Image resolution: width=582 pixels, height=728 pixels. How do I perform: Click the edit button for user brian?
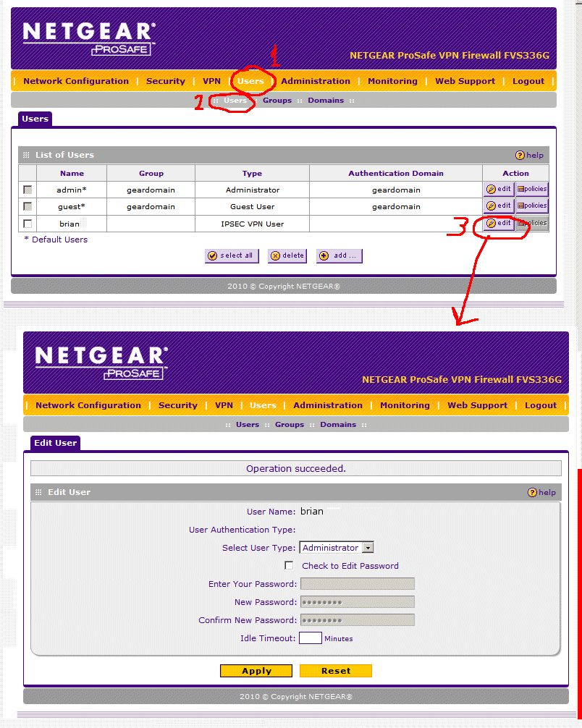[499, 224]
